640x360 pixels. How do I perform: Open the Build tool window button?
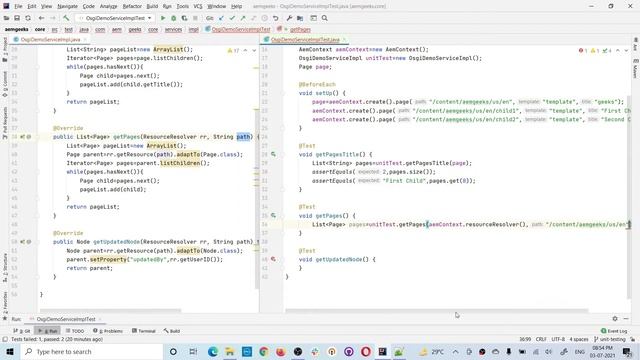(x=172, y=331)
